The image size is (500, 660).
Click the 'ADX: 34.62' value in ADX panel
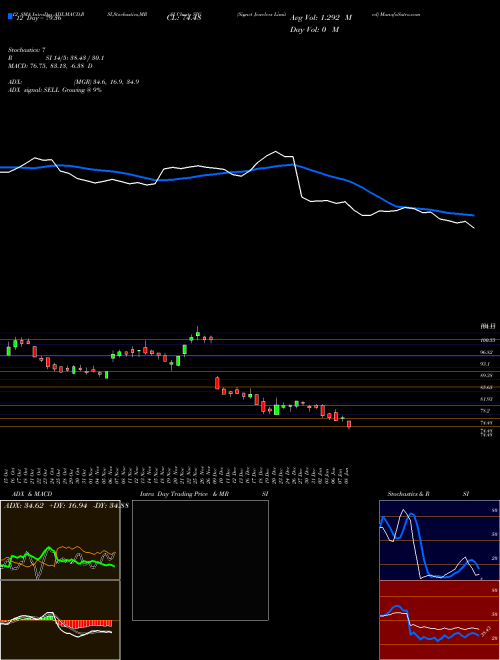click(24, 505)
